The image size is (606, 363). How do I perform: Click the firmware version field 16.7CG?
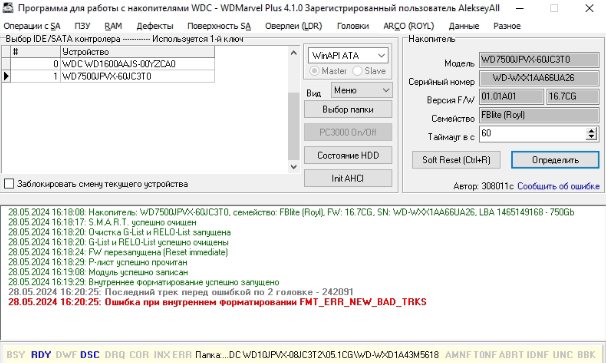(x=572, y=97)
